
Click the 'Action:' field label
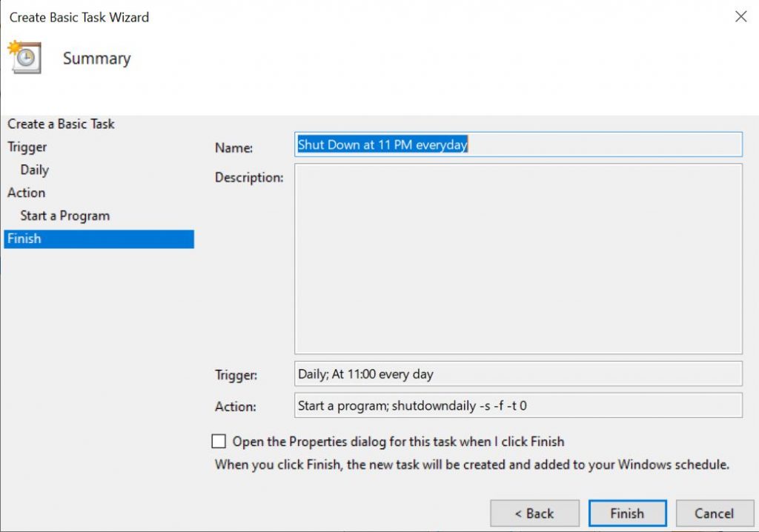click(236, 406)
